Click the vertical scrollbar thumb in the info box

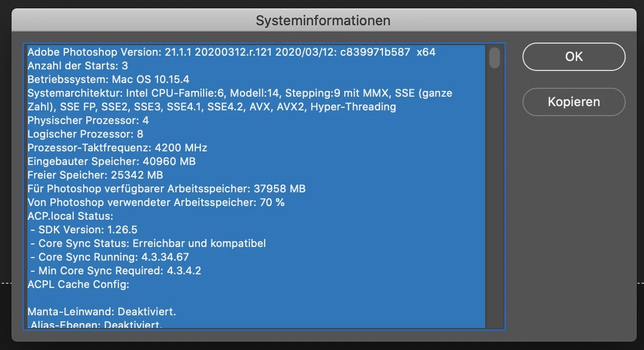tap(495, 58)
